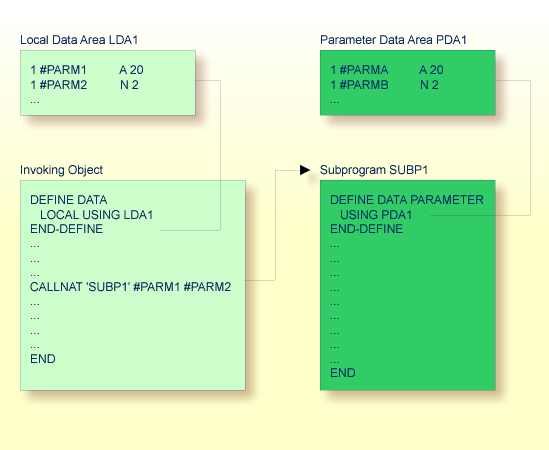549x450 pixels.
Task: Click the 'A 20' format next to #PARMA
Action: (x=431, y=70)
